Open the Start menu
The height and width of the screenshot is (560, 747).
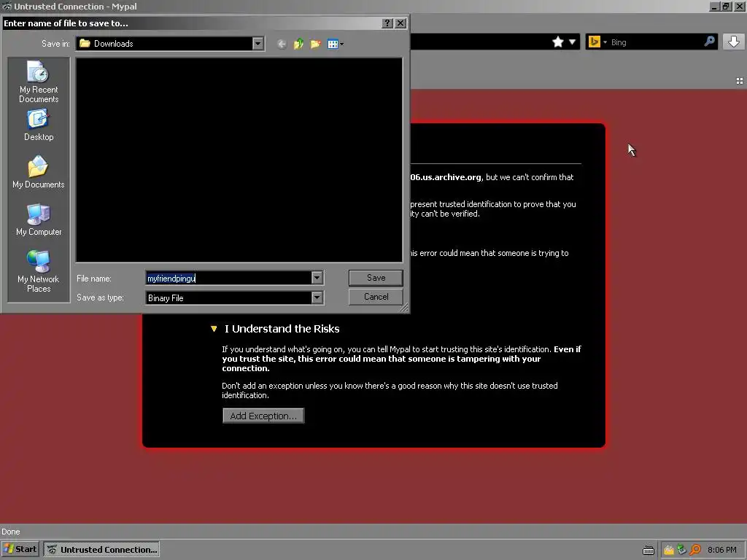click(x=20, y=549)
